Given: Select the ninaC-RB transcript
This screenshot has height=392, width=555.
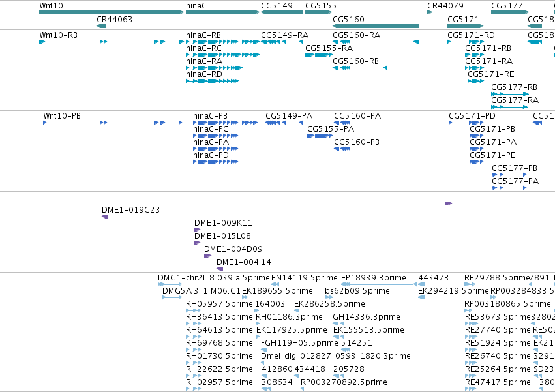Looking at the screenshot, I should tap(222, 42).
